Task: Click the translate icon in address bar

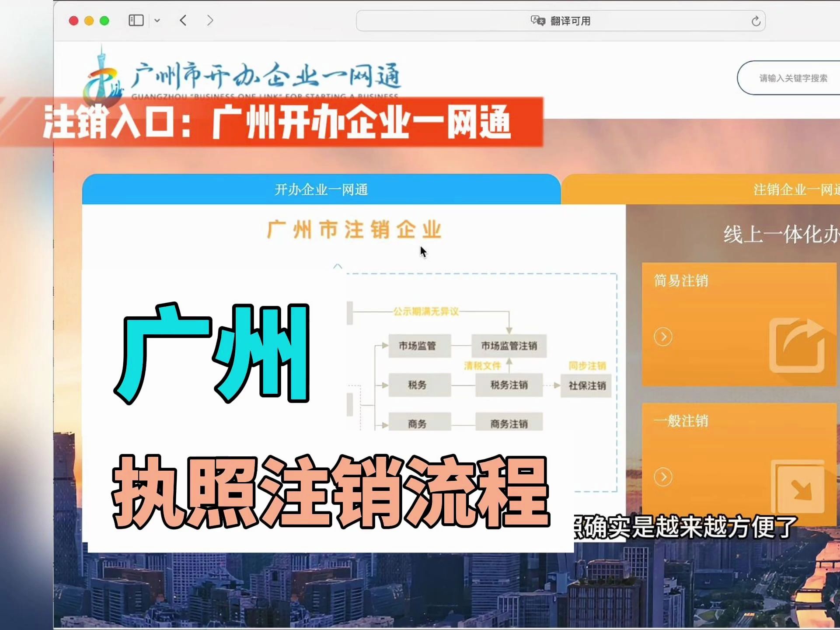Action: (x=538, y=21)
